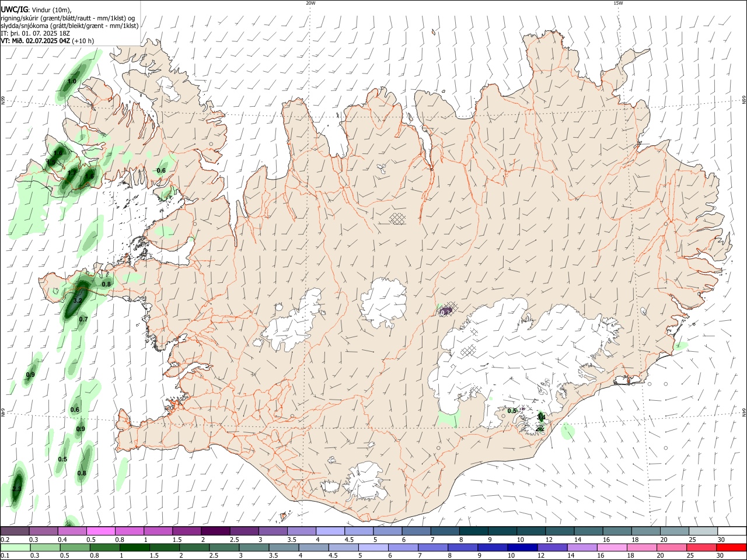Image resolution: width=747 pixels, height=560 pixels.
Task: Click the "VT: Mið. 02.07.2025 04Z (+10 h)" line
Action: click(x=47, y=41)
